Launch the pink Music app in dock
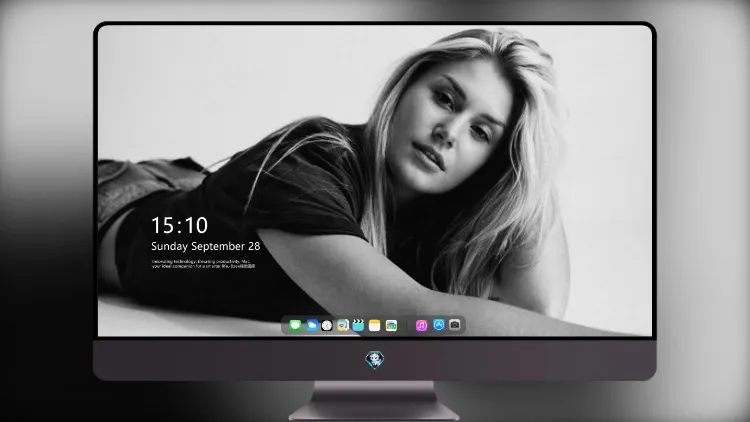The width and height of the screenshot is (750, 422). [x=421, y=325]
